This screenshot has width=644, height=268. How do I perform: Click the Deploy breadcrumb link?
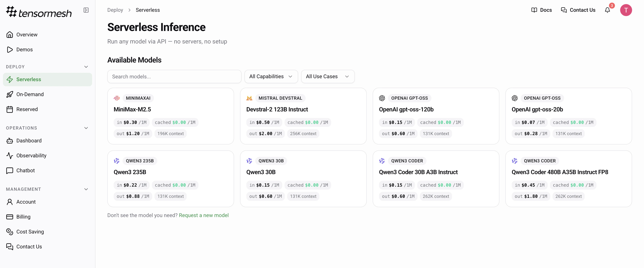[115, 10]
